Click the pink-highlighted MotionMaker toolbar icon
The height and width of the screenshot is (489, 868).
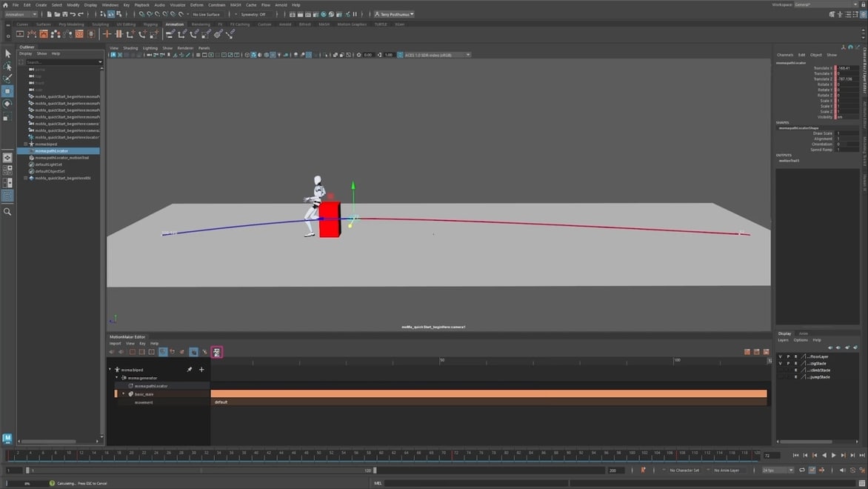tap(216, 352)
